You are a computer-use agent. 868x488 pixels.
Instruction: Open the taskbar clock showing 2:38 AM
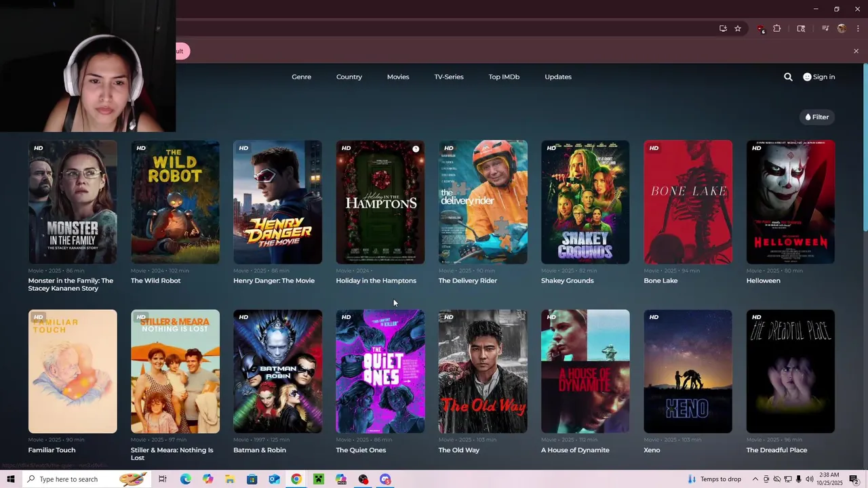(829, 479)
